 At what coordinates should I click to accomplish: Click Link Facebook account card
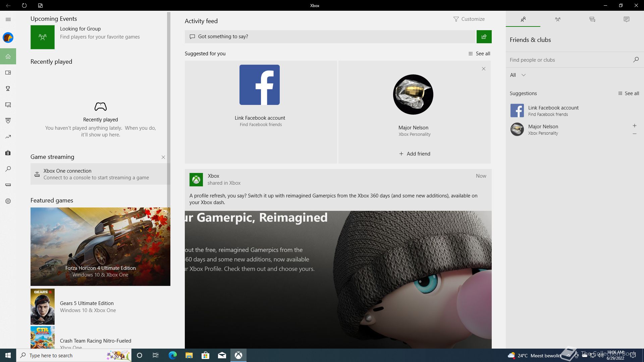(x=261, y=112)
